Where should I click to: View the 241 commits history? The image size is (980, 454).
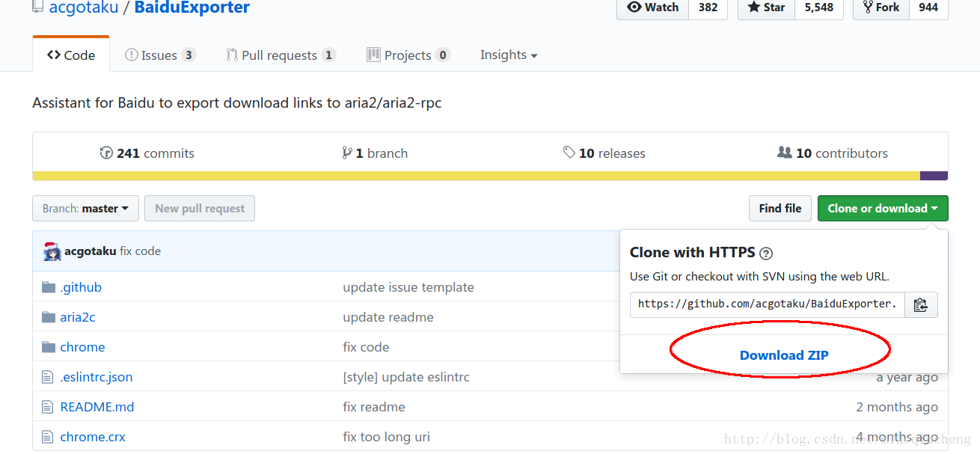tap(147, 153)
